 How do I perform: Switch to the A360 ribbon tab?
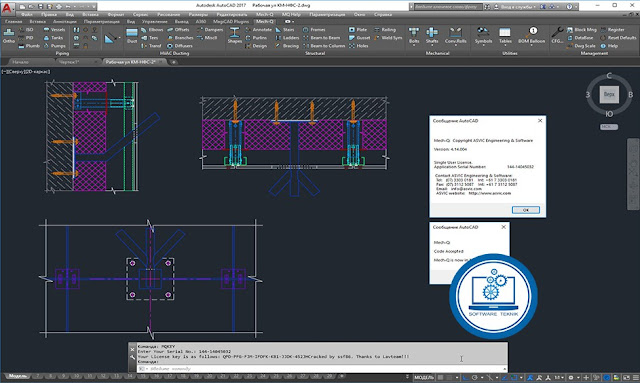[200, 21]
